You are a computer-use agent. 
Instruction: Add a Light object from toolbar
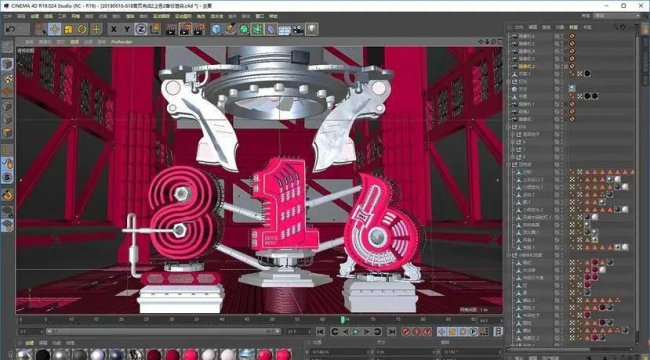[x=311, y=29]
